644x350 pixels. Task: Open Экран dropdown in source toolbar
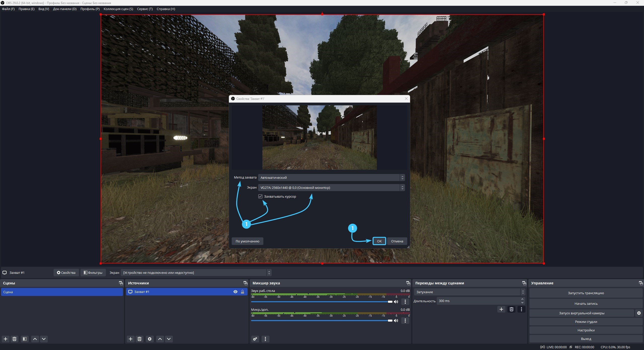click(x=196, y=273)
